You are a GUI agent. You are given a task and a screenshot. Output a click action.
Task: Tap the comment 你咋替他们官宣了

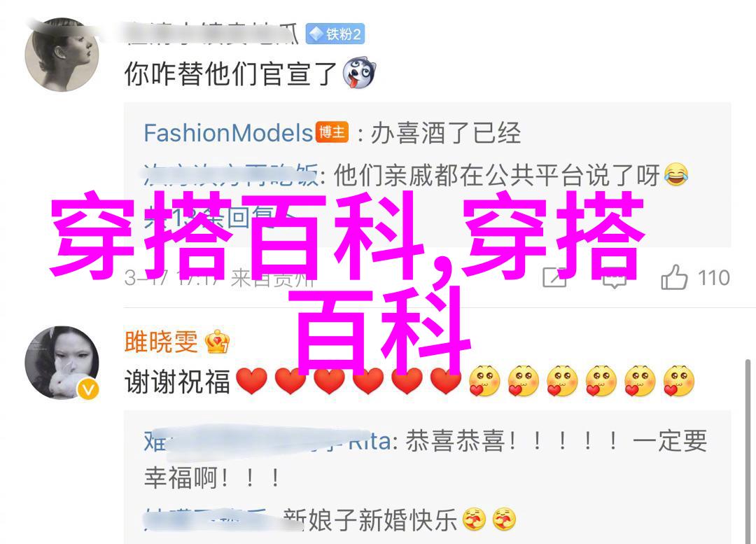(x=230, y=74)
